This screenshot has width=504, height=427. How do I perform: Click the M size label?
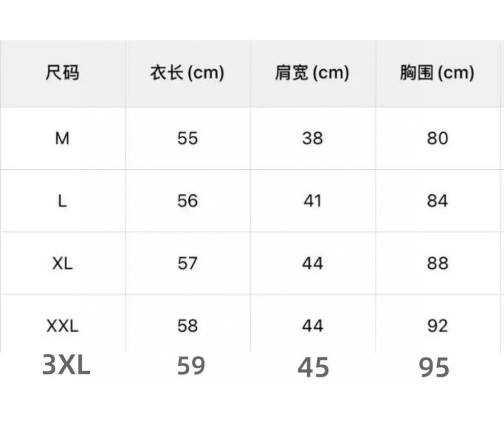[62, 138]
